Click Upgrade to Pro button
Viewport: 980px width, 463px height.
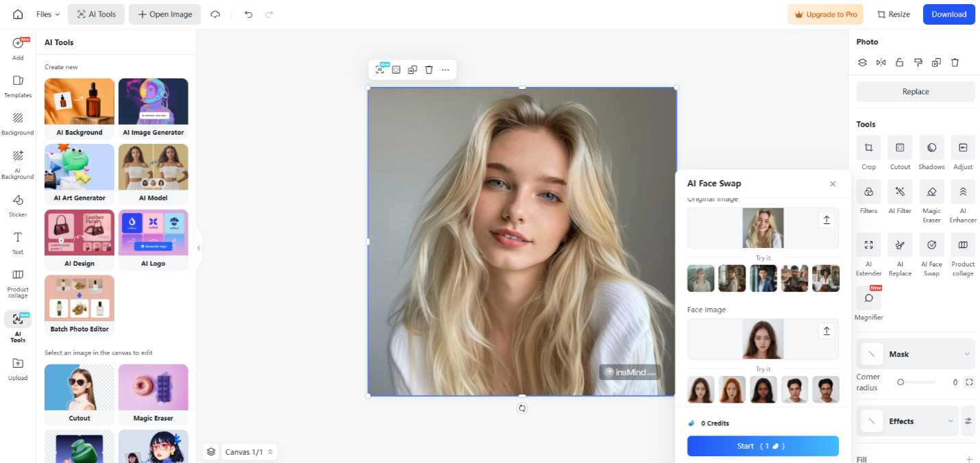[x=826, y=14]
